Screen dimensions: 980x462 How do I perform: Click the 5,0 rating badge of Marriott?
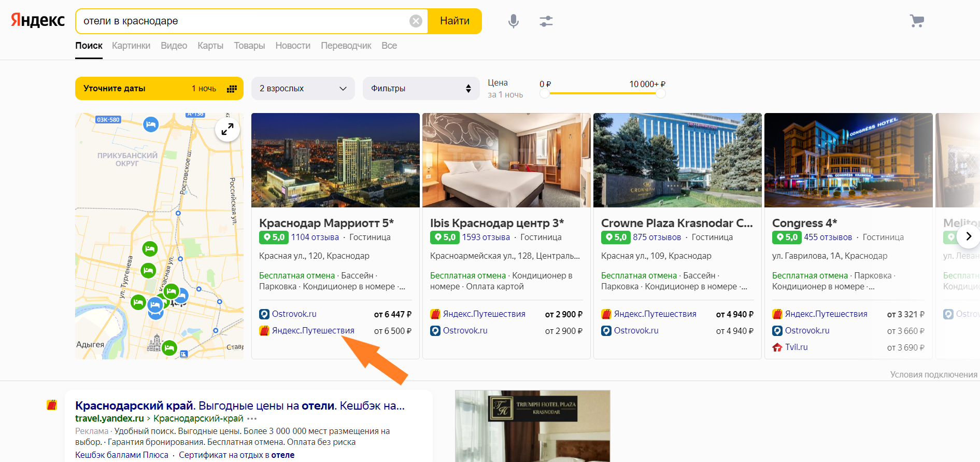click(274, 237)
